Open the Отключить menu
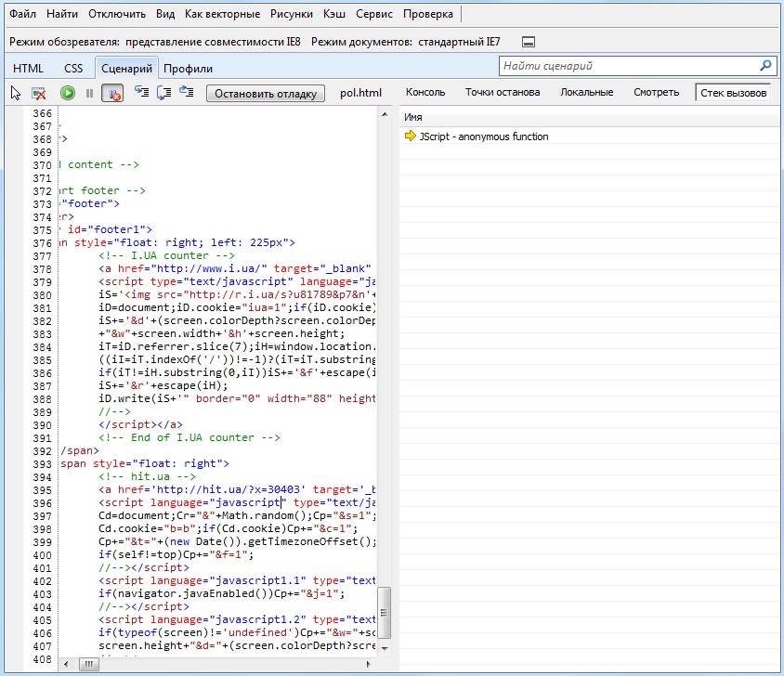 point(117,14)
